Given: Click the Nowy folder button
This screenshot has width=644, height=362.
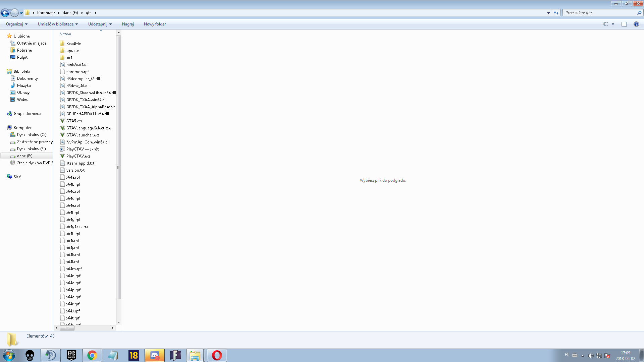Looking at the screenshot, I should (x=155, y=24).
